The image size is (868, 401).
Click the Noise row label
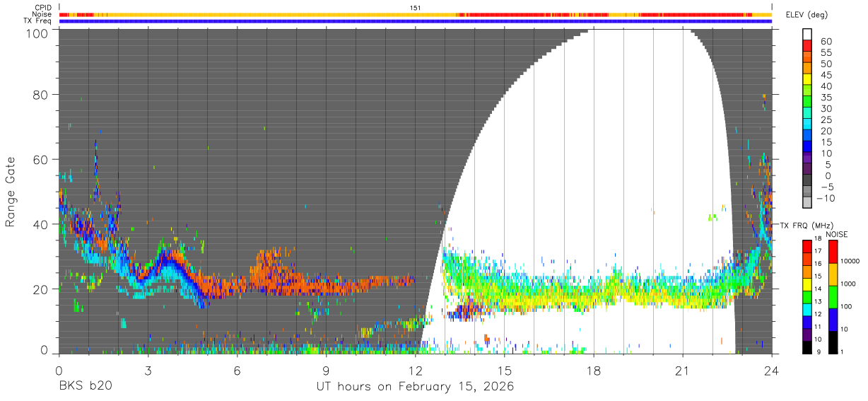(x=43, y=14)
